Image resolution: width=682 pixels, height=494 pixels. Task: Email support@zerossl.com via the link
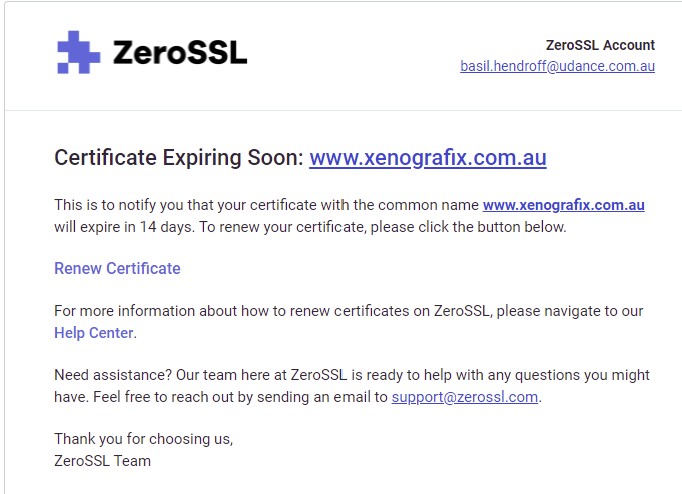pos(465,397)
